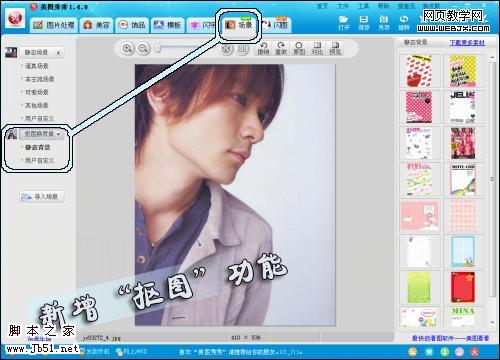Click the portrait photo on the canvas

[235, 195]
